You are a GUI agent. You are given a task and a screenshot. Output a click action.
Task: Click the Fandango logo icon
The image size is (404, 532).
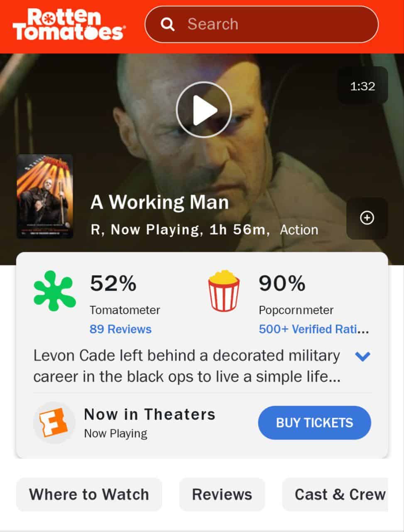coord(53,422)
